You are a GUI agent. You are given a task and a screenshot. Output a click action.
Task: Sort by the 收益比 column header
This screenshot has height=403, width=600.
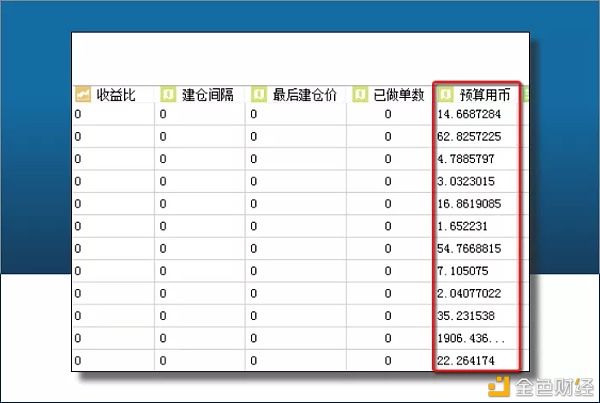[115, 95]
